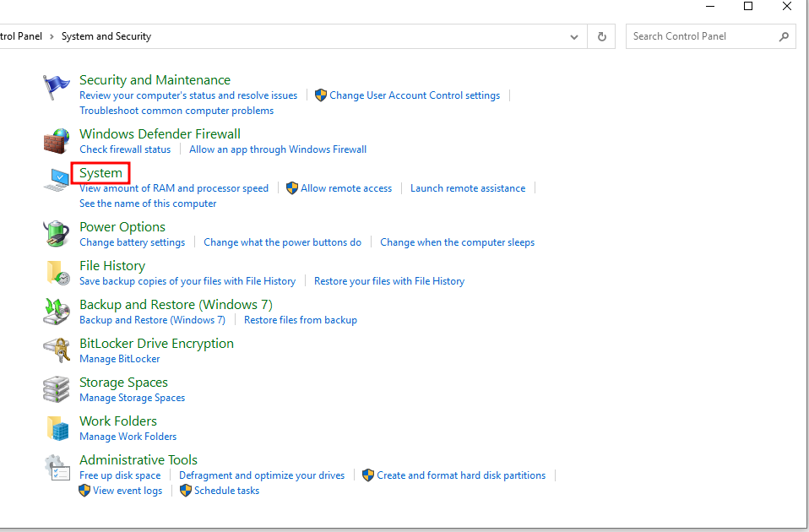This screenshot has width=809, height=532.
Task: Open Storage Spaces heading
Action: point(124,383)
